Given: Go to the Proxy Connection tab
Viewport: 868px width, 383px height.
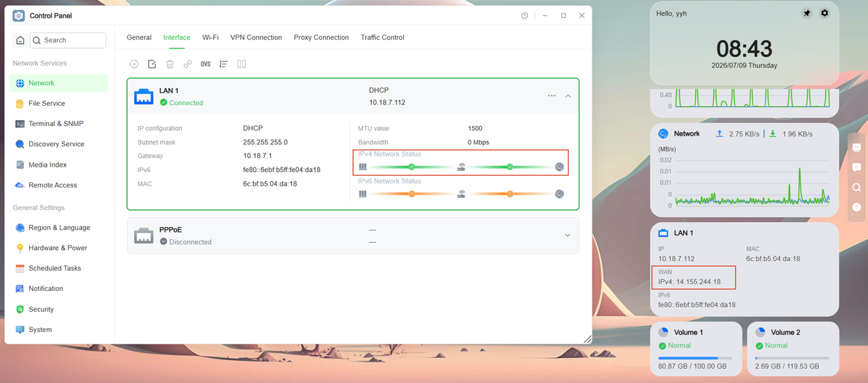Looking at the screenshot, I should click(321, 37).
